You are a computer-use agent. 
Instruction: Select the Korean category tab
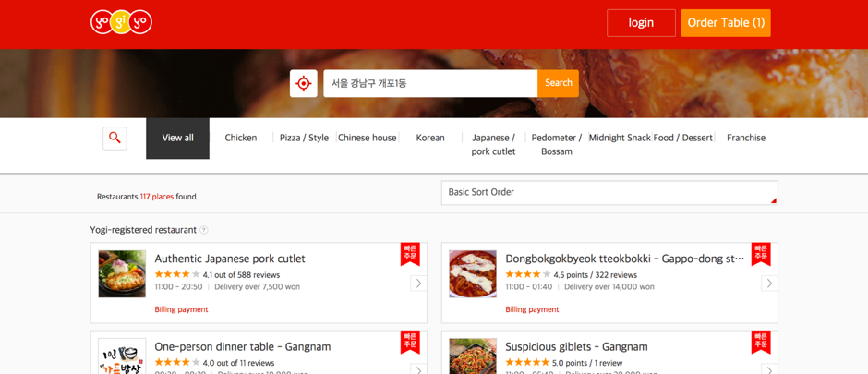430,138
